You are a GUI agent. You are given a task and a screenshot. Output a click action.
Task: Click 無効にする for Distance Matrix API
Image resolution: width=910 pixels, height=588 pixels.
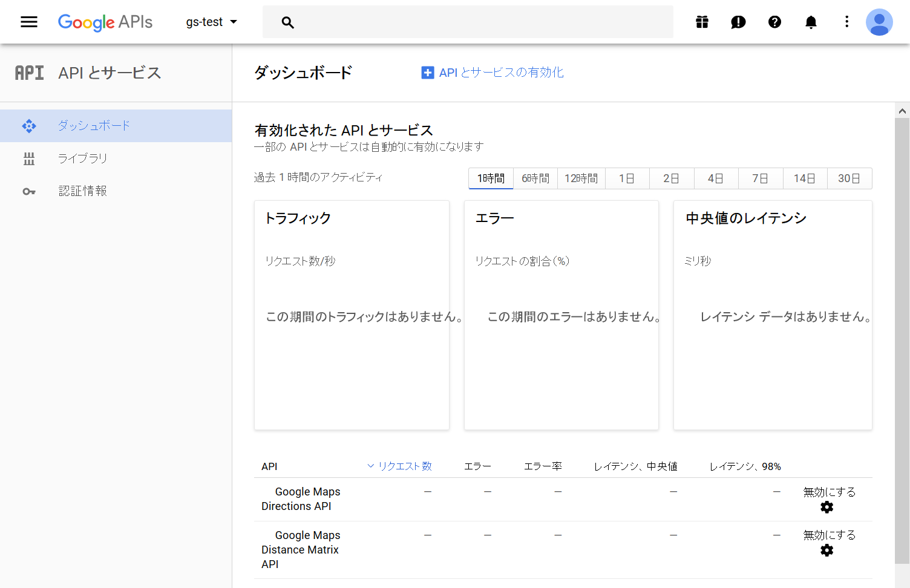[x=829, y=535]
